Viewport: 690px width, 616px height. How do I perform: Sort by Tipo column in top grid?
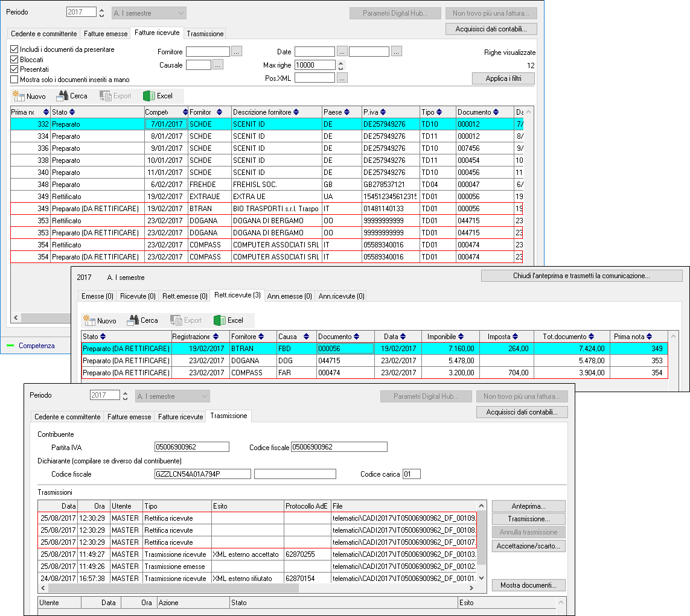tap(439, 112)
